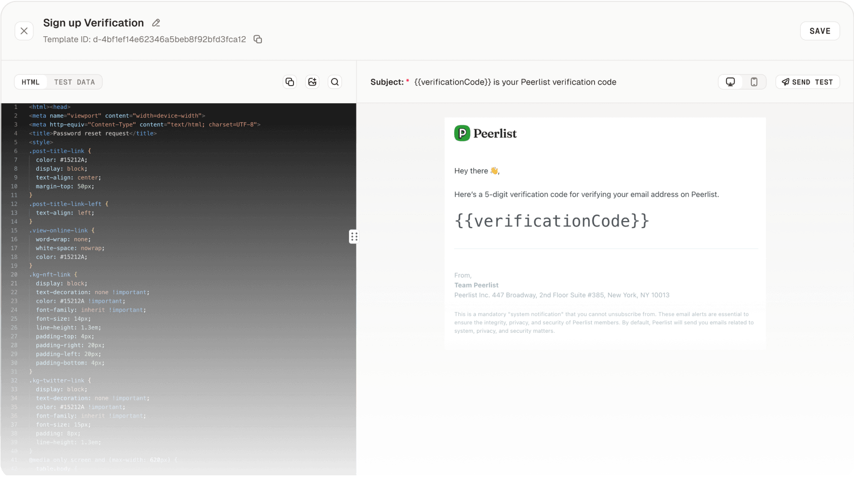
Task: Click line number 20 in the code gutter
Action: 14,274
